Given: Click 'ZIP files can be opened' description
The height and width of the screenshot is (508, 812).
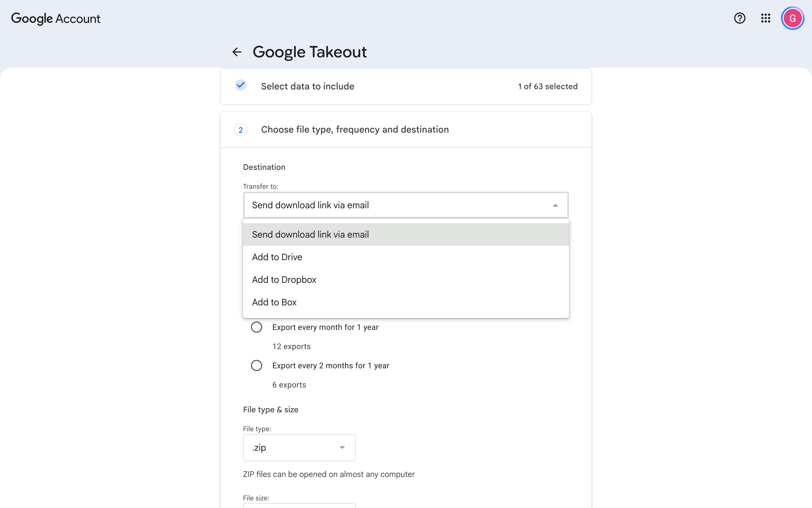Looking at the screenshot, I should (328, 474).
